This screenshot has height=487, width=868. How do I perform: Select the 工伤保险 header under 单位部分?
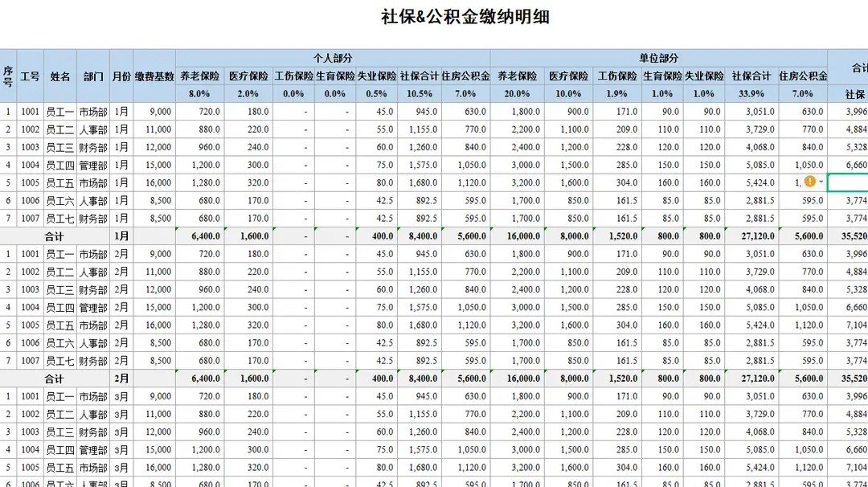615,76
